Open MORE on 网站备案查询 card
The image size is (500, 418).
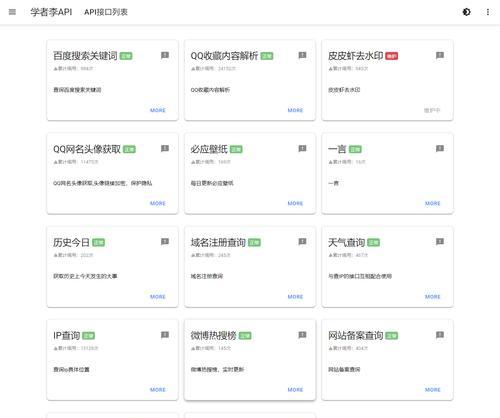coord(433,390)
